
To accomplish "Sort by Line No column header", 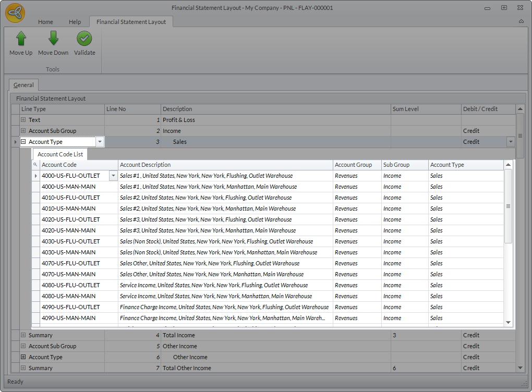I will 132,109.
